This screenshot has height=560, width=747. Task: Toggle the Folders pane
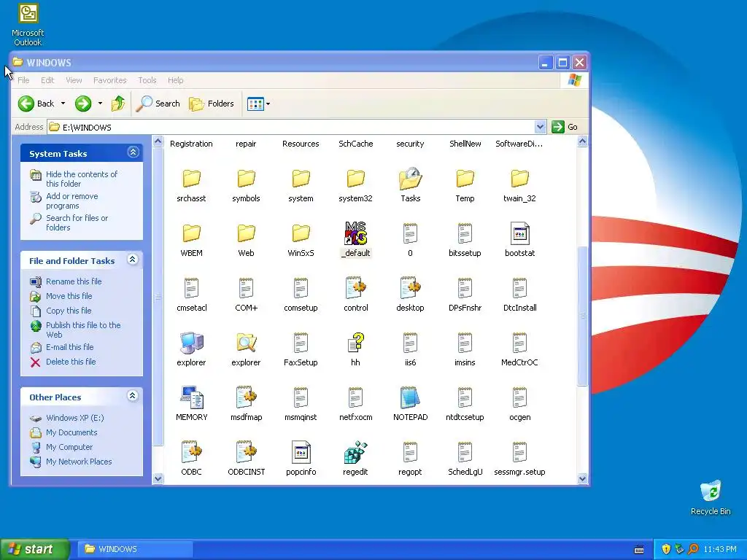coord(212,104)
